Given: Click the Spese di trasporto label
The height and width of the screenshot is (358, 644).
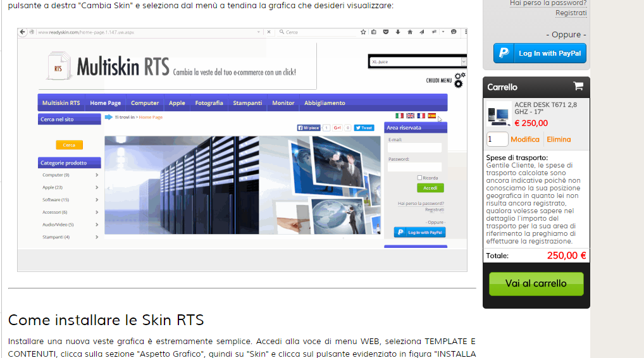Looking at the screenshot, I should click(x=517, y=157).
